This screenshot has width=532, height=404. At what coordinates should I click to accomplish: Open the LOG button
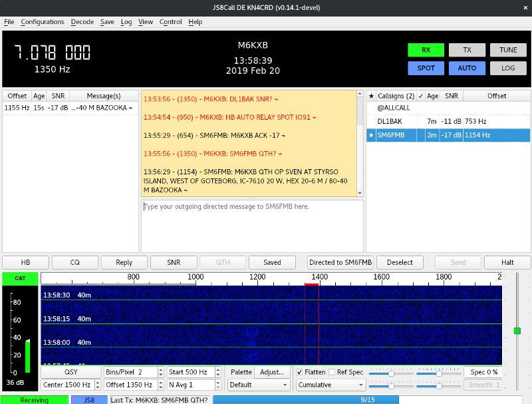coord(508,68)
